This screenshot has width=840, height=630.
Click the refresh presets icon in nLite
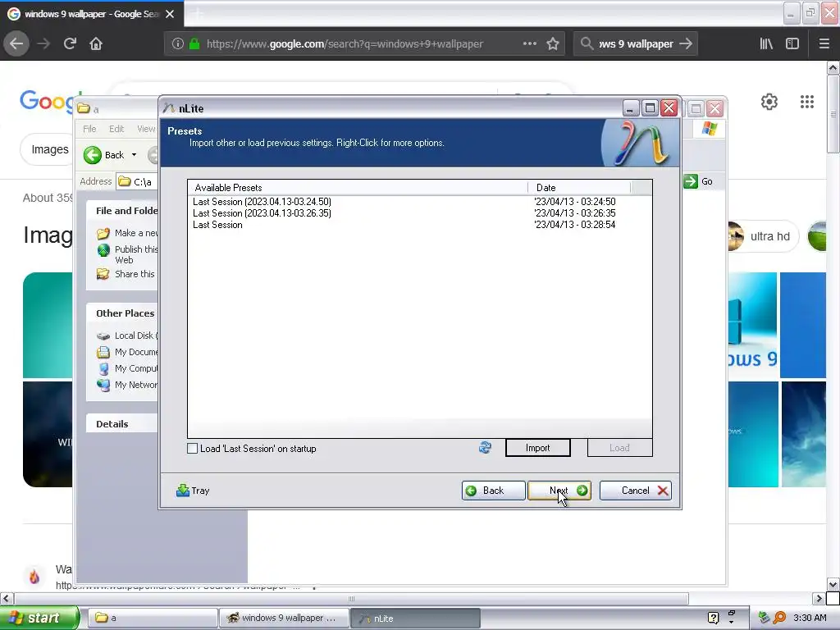(485, 448)
